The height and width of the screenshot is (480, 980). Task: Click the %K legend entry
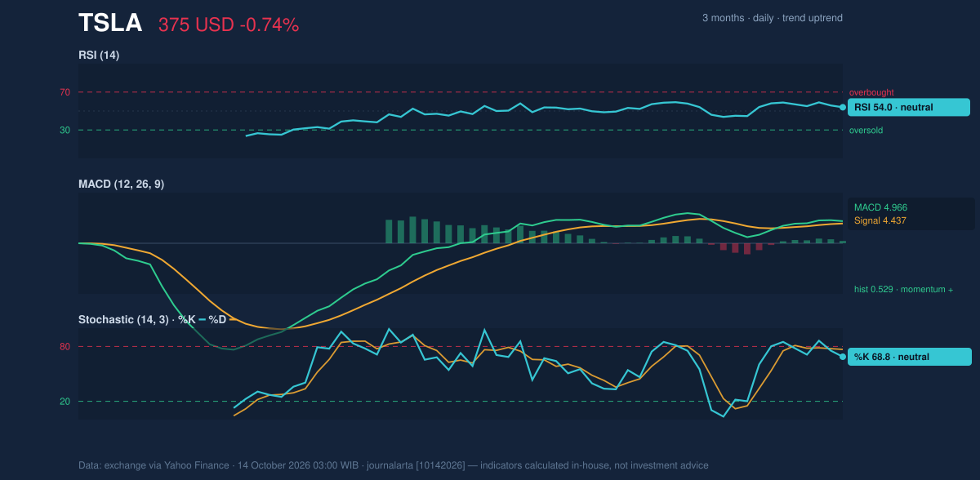point(192,319)
